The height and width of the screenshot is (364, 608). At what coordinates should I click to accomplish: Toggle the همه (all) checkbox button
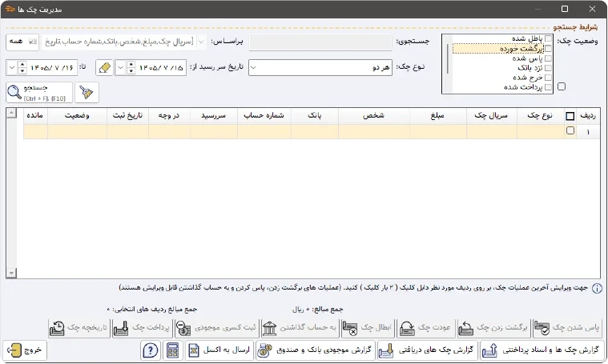22,42
